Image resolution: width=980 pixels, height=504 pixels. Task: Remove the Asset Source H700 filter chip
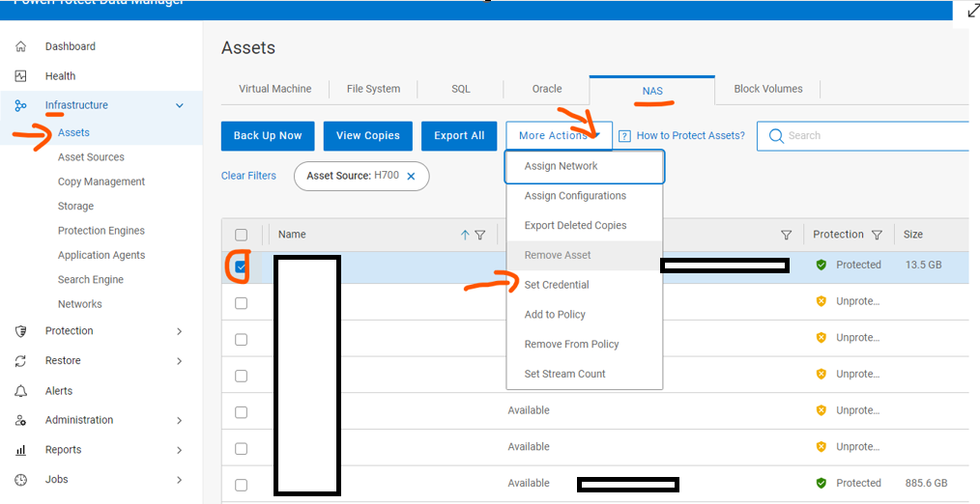coord(412,177)
